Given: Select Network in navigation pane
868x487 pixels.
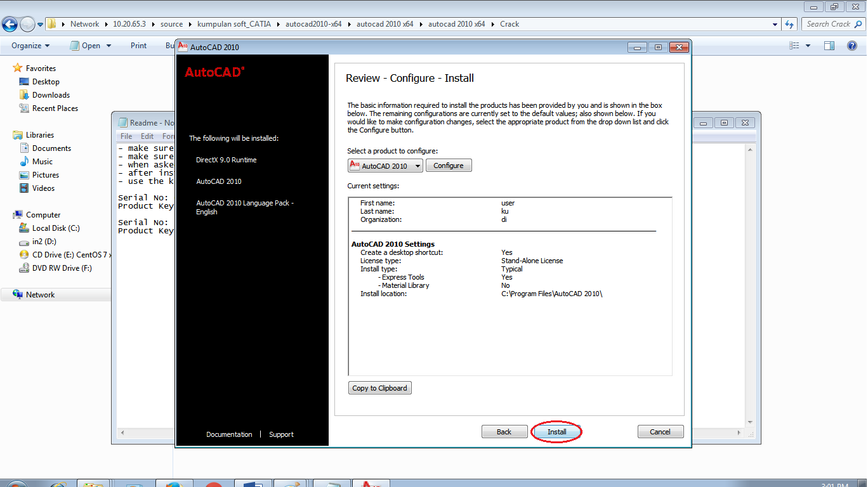Looking at the screenshot, I should point(40,295).
